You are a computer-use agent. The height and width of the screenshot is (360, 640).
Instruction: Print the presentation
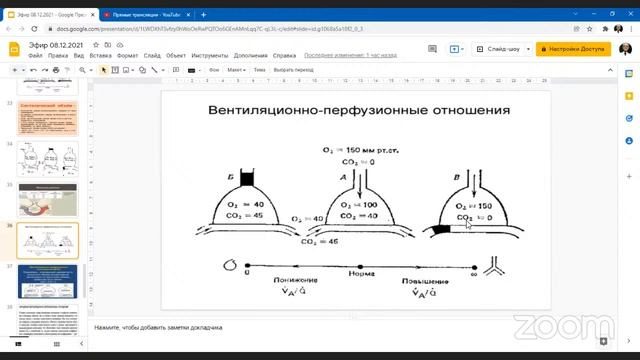pos(56,70)
